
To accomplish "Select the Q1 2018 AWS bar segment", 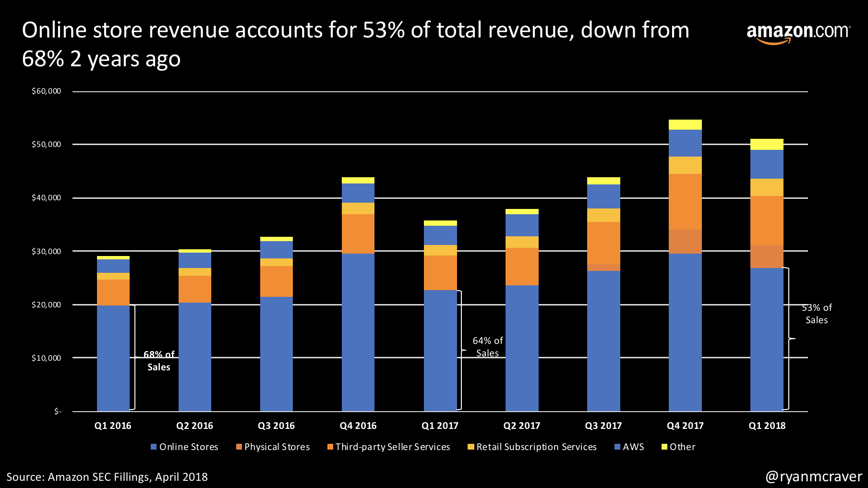I will coord(767,164).
